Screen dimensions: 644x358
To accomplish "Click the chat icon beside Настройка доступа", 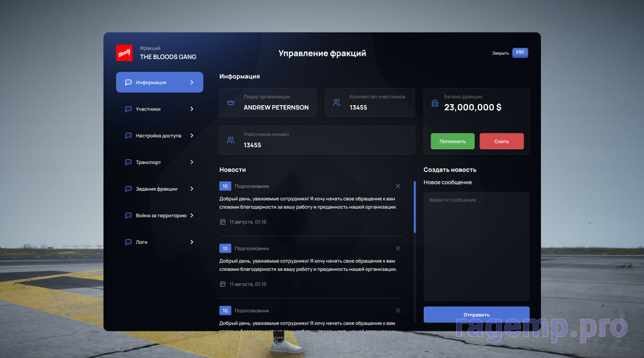I will tap(128, 135).
